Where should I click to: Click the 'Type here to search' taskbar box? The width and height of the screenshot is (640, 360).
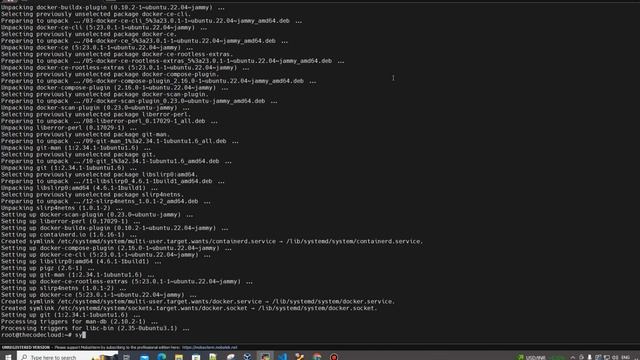tap(67, 357)
